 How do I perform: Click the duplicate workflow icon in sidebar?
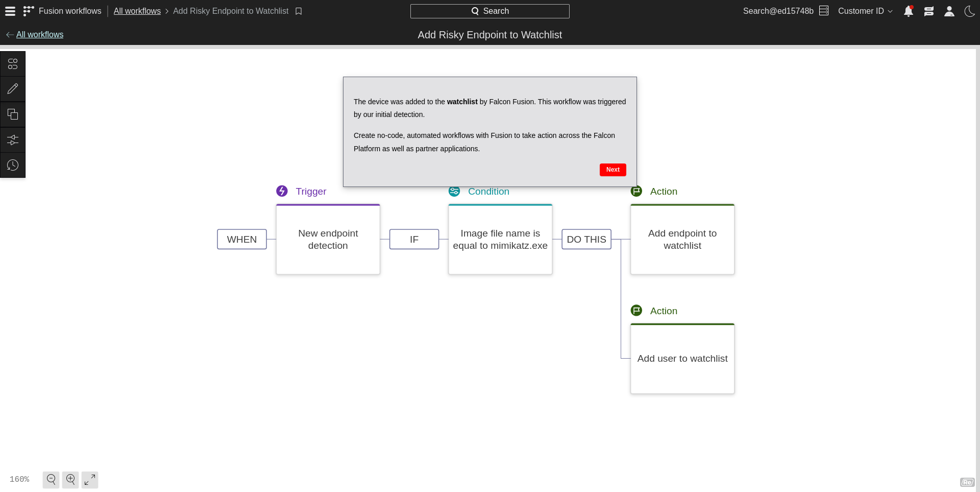(x=13, y=114)
